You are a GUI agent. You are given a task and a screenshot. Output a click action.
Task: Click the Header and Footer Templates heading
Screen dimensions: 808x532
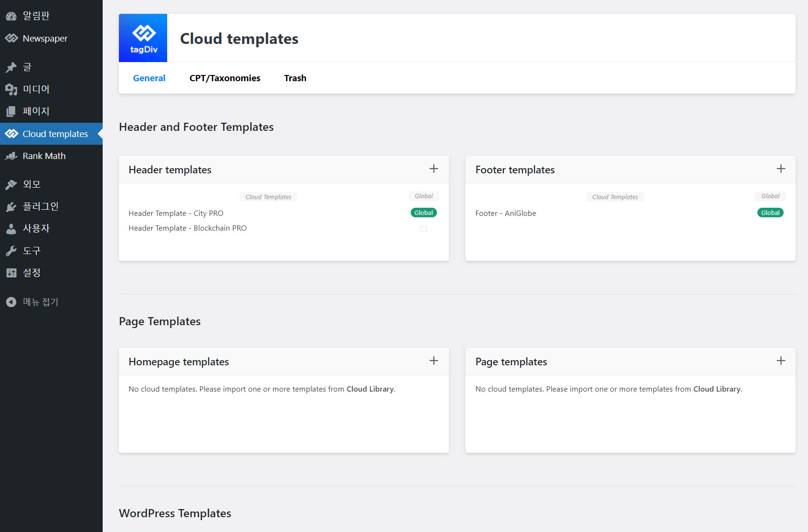196,127
